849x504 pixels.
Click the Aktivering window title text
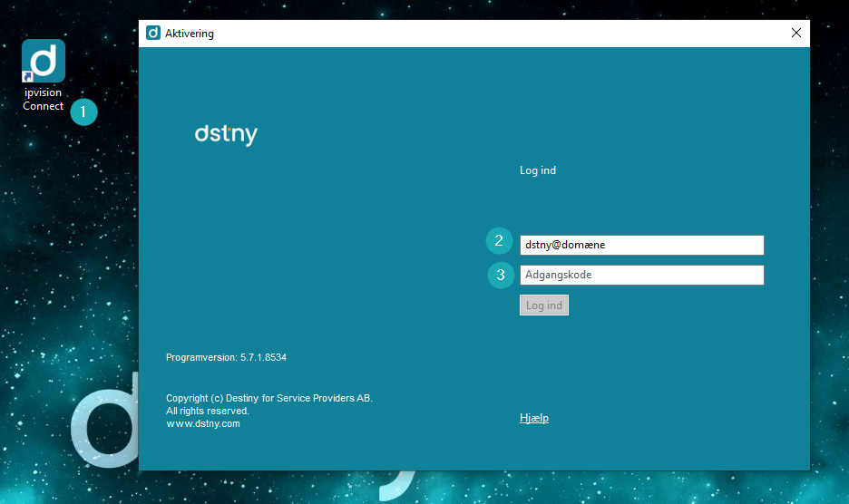(190, 34)
